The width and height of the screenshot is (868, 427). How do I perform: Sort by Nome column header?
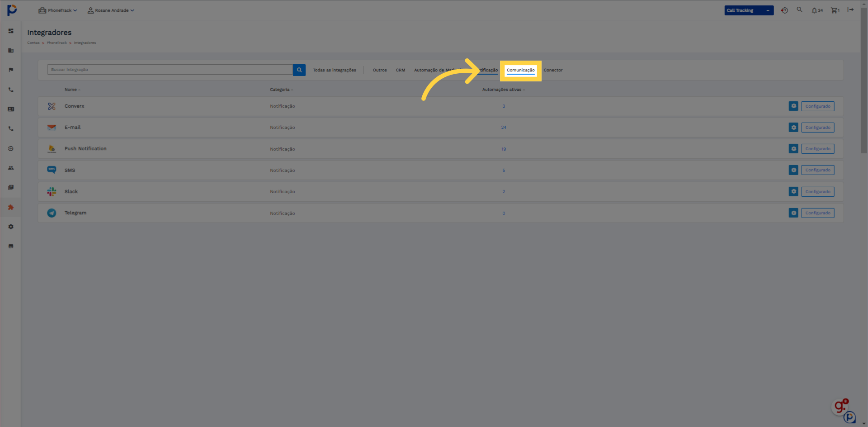pyautogui.click(x=72, y=90)
